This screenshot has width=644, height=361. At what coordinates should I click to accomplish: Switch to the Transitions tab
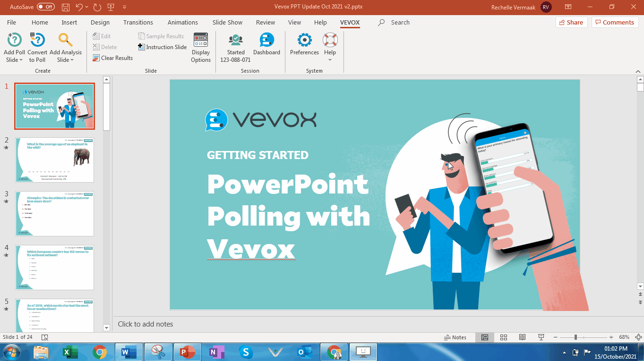coord(138,22)
